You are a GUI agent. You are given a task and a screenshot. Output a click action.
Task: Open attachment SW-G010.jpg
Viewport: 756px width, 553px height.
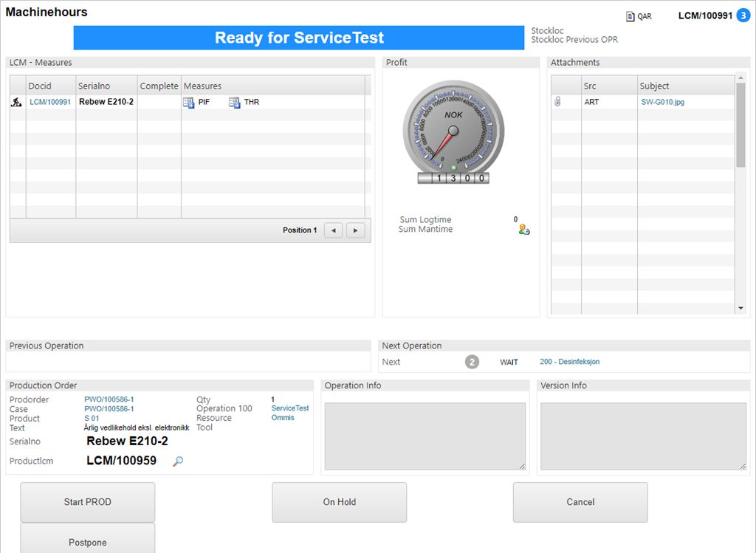click(662, 102)
